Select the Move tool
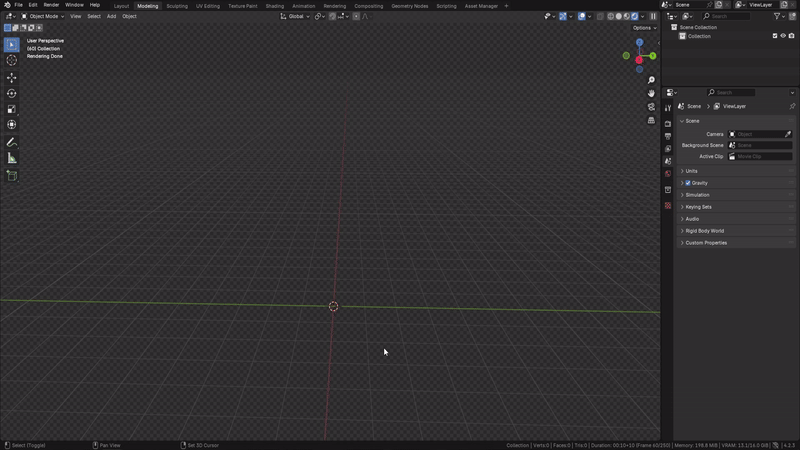This screenshot has height=450, width=800. (12, 78)
